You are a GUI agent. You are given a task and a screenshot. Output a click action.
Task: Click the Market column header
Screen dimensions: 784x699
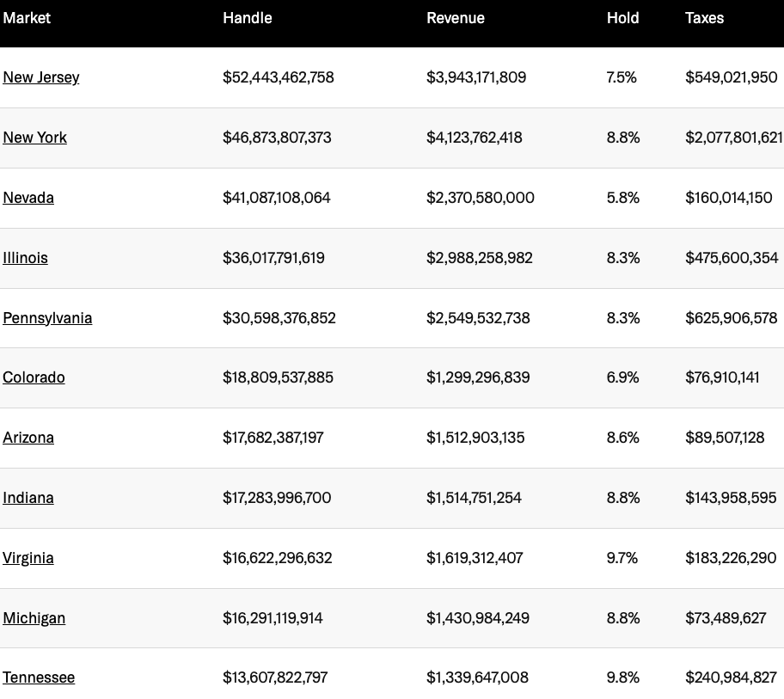(x=27, y=18)
